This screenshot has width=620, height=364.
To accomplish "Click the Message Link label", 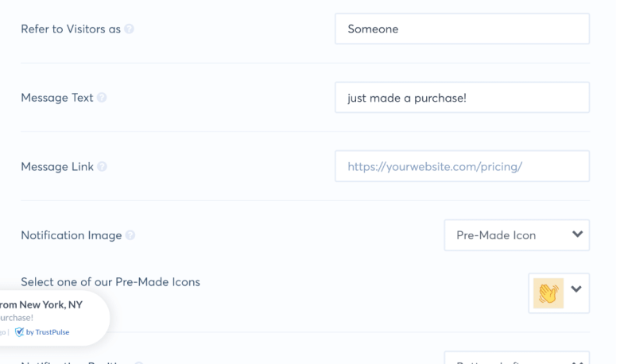I will (x=57, y=167).
